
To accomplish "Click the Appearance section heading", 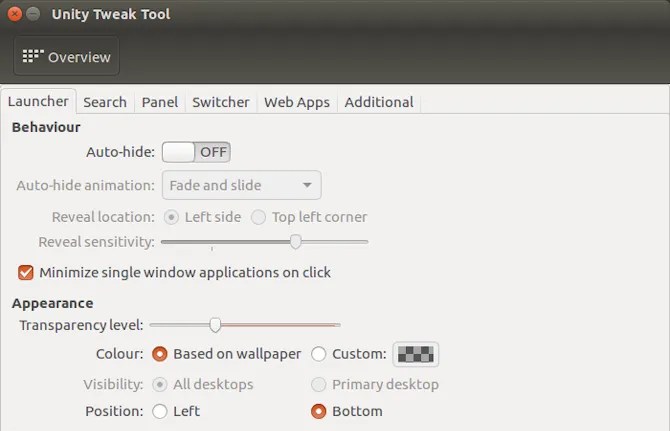I will [x=53, y=303].
